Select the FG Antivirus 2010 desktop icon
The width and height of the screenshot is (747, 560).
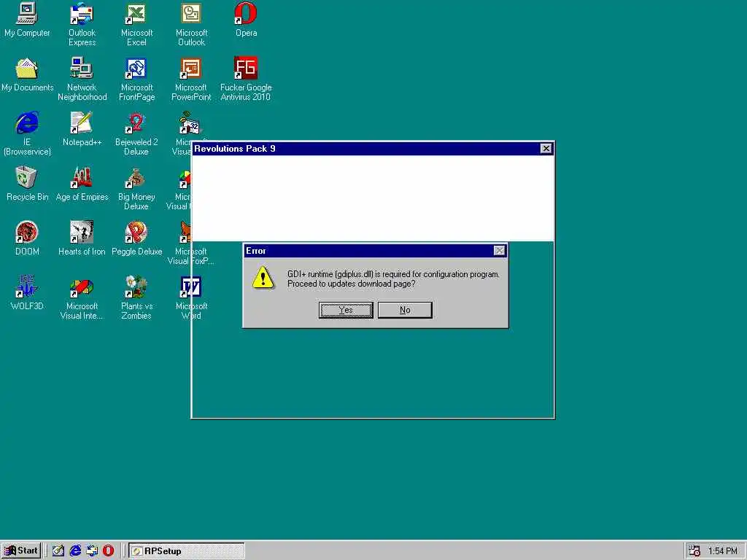coord(246,79)
